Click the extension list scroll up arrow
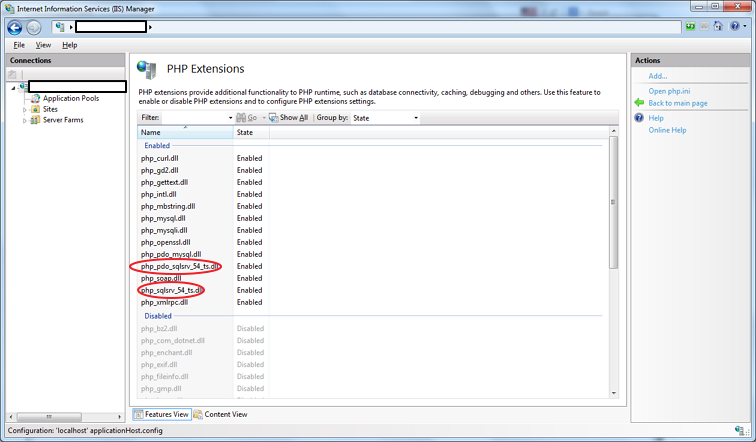This screenshot has height=442, width=756. coord(613,131)
